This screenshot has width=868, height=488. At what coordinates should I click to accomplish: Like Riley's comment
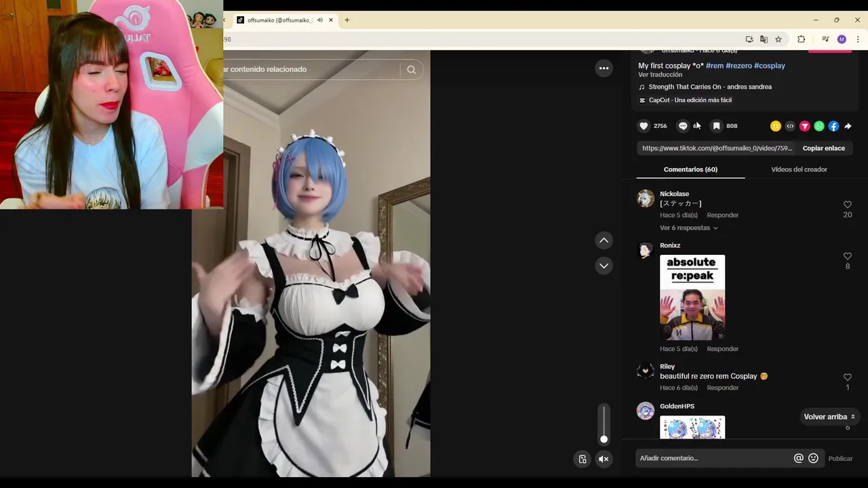847,377
